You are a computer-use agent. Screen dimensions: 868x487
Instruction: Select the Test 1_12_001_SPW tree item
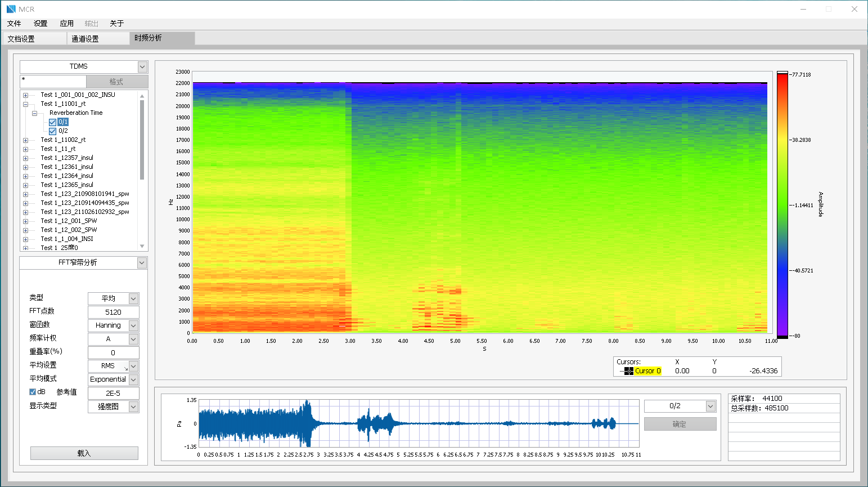pyautogui.click(x=69, y=221)
